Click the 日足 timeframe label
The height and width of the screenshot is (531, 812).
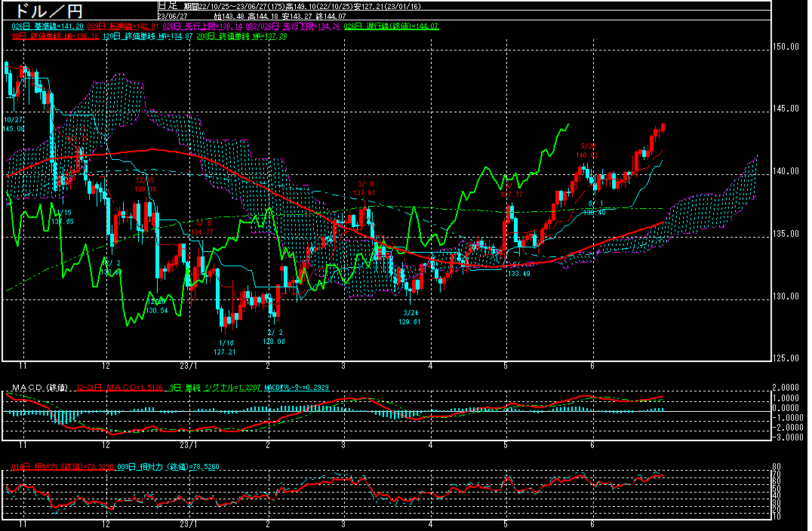click(x=168, y=6)
